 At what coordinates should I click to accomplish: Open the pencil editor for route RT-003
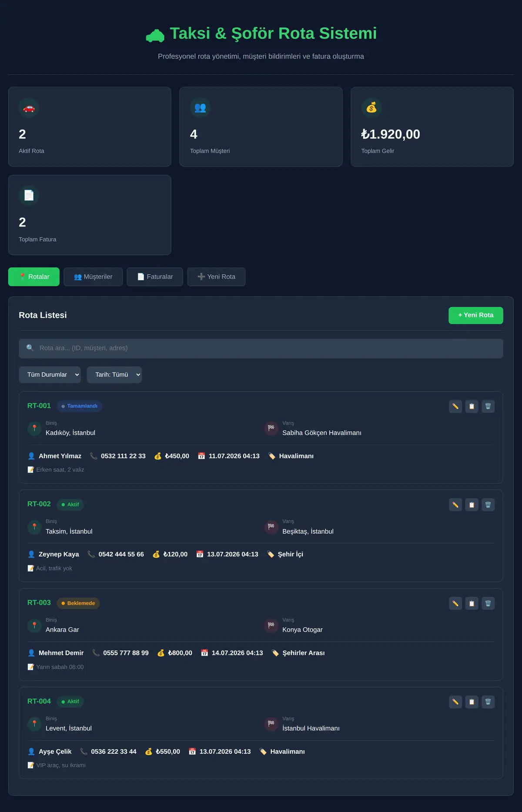pyautogui.click(x=455, y=603)
